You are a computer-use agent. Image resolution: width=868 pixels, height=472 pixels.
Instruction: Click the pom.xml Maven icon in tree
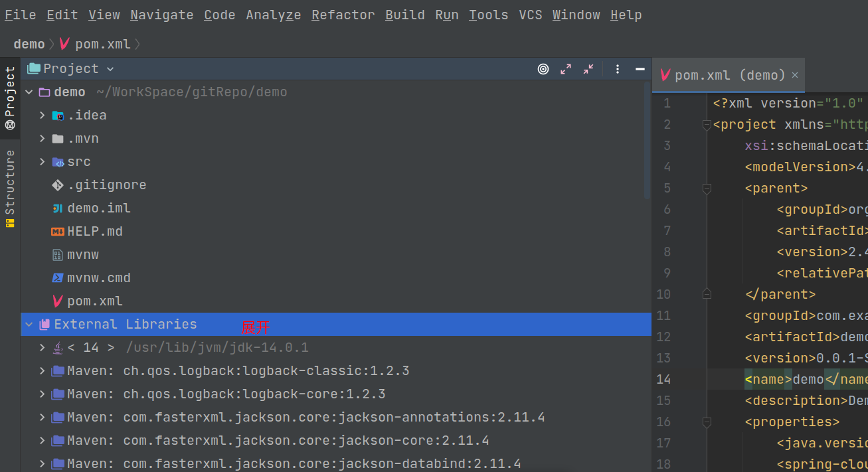(58, 301)
